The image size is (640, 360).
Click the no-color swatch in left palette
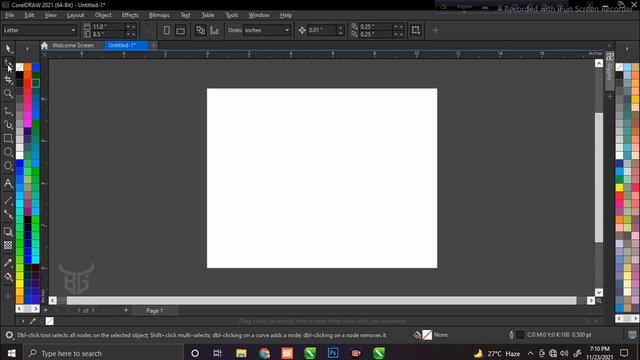pyautogui.click(x=20, y=67)
